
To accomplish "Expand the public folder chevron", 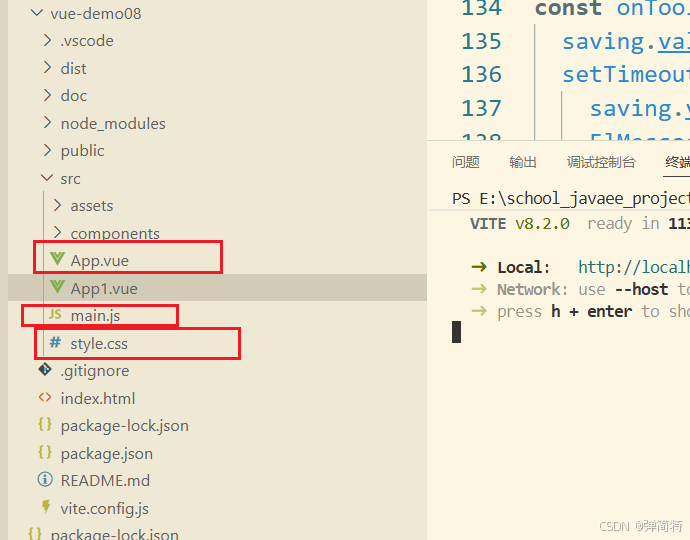I will coord(47,151).
